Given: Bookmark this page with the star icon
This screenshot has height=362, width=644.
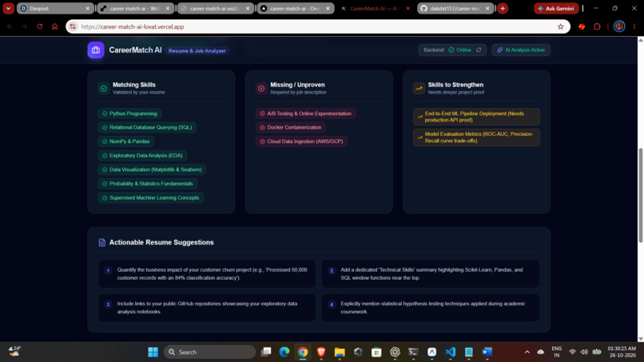Looking at the screenshot, I should click(561, 26).
